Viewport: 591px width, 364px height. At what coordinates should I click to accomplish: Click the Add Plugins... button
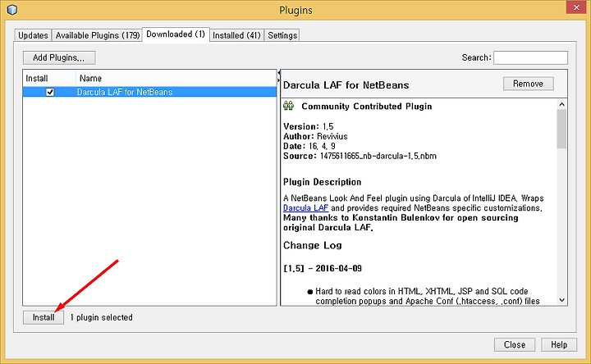[x=59, y=57]
